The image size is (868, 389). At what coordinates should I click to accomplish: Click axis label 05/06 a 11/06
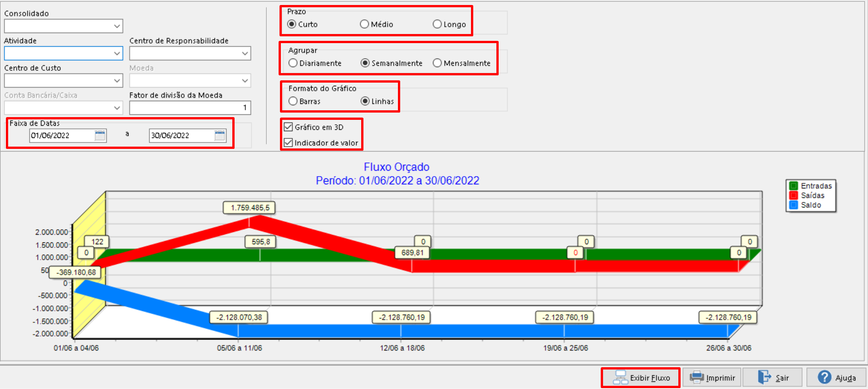pyautogui.click(x=240, y=348)
